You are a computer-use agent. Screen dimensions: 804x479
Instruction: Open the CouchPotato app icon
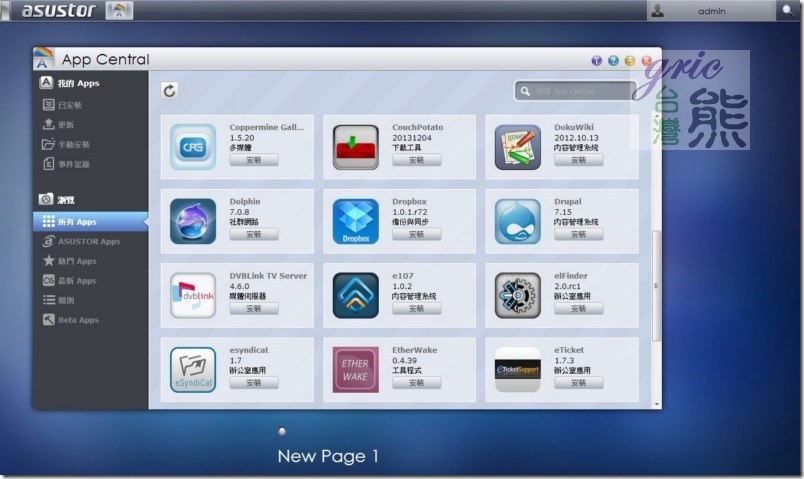click(x=355, y=147)
